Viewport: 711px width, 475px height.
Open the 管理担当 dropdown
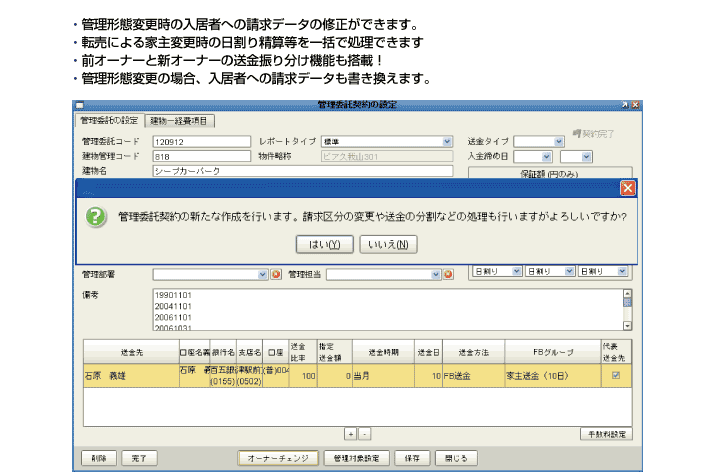[435, 275]
